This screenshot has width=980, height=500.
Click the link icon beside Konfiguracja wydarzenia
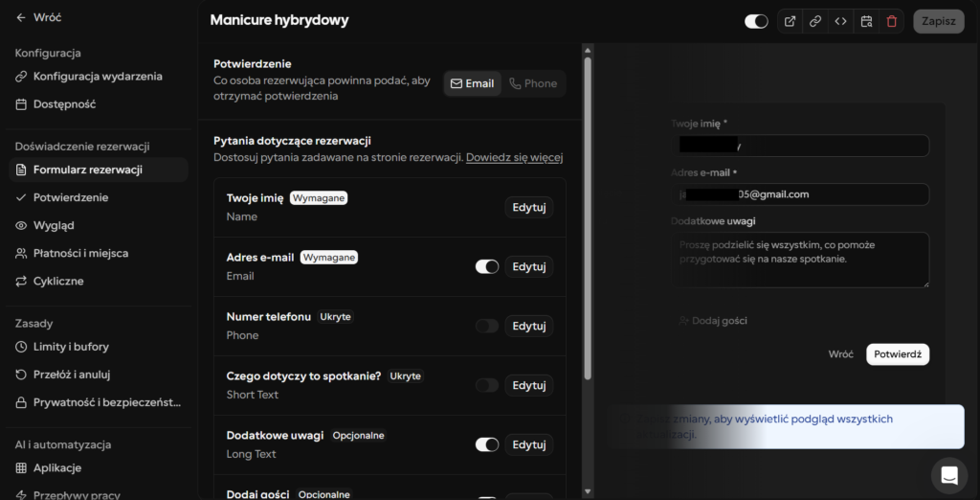point(21,77)
